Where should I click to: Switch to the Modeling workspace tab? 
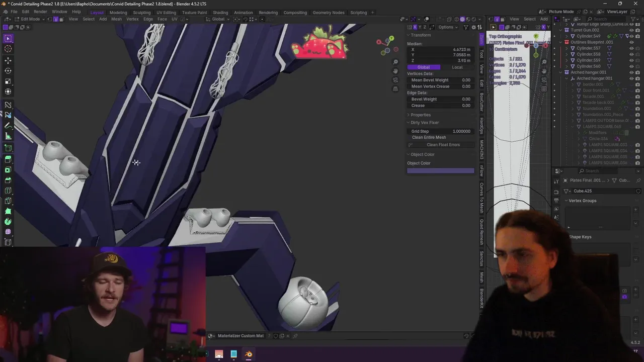pyautogui.click(x=118, y=12)
